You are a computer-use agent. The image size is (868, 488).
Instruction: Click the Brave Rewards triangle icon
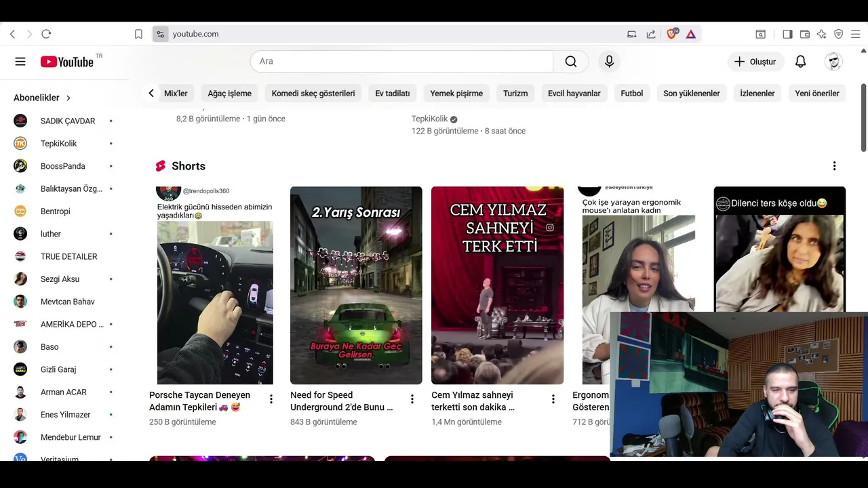click(690, 34)
